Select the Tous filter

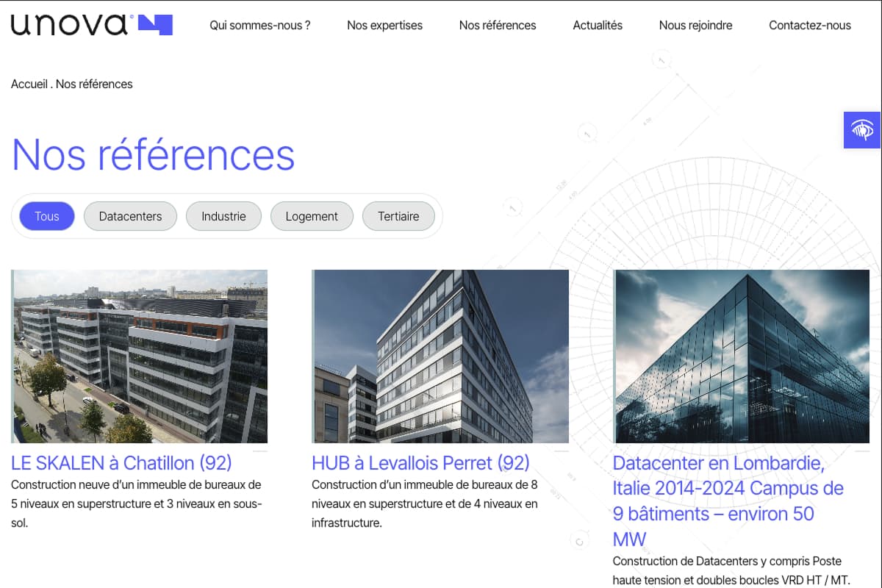[x=47, y=216]
